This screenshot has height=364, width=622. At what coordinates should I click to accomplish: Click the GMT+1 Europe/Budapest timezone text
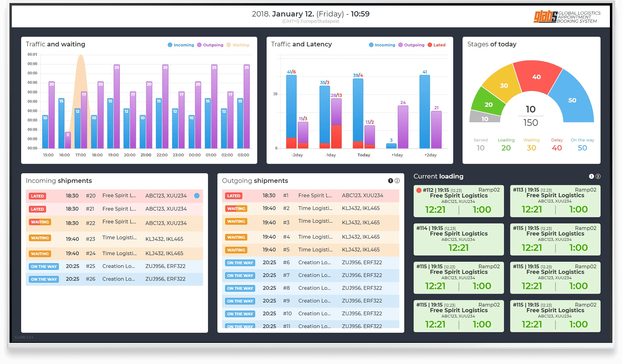pos(311,21)
